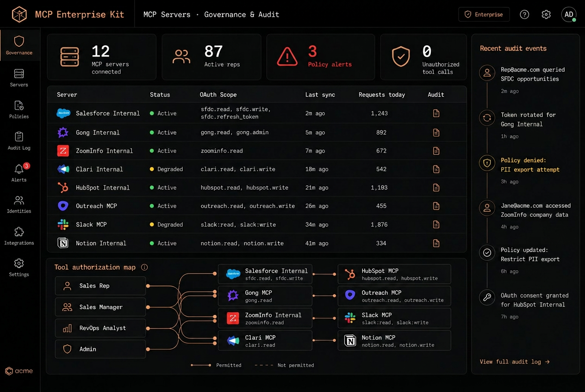This screenshot has width=585, height=392.
Task: Open audit document for HubSpot Internal
Action: point(436,188)
